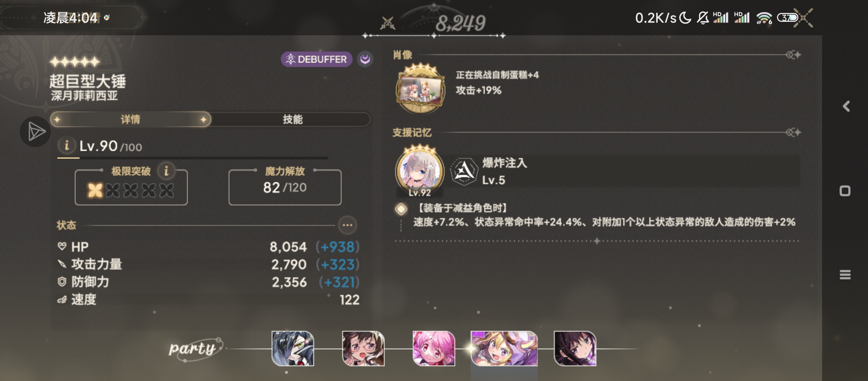This screenshot has height=381, width=868.
Task: Switch to the 技能 tab
Action: pyautogui.click(x=292, y=119)
